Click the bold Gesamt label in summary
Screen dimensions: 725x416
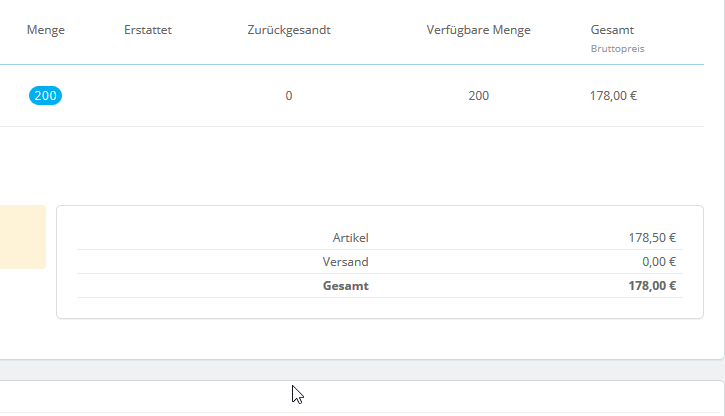[x=346, y=286]
